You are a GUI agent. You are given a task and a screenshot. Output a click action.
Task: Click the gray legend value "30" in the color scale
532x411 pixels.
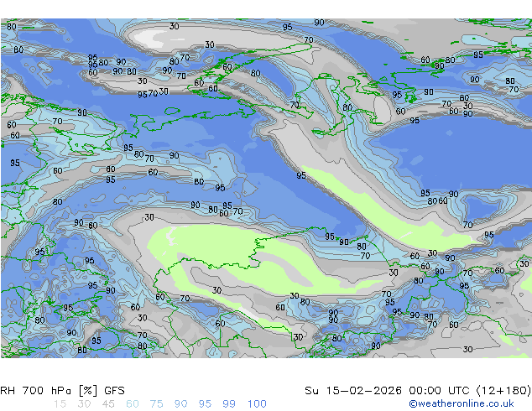[x=84, y=404]
